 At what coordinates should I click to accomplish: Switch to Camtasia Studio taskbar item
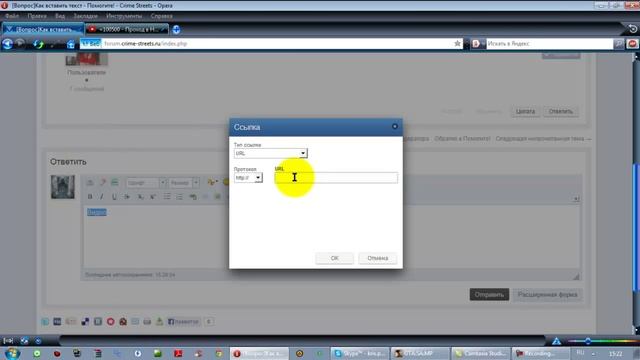click(480, 353)
